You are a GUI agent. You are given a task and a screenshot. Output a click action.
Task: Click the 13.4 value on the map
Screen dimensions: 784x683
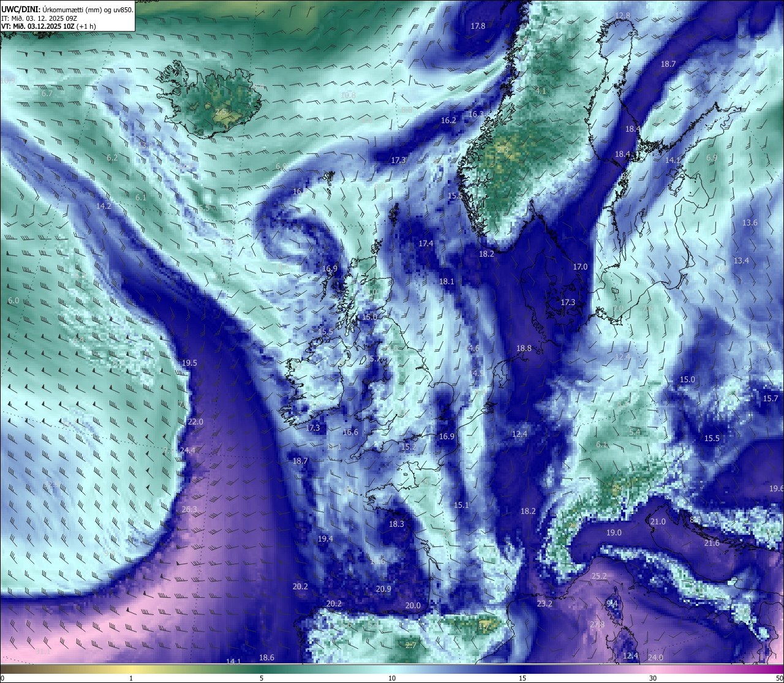coord(741,261)
